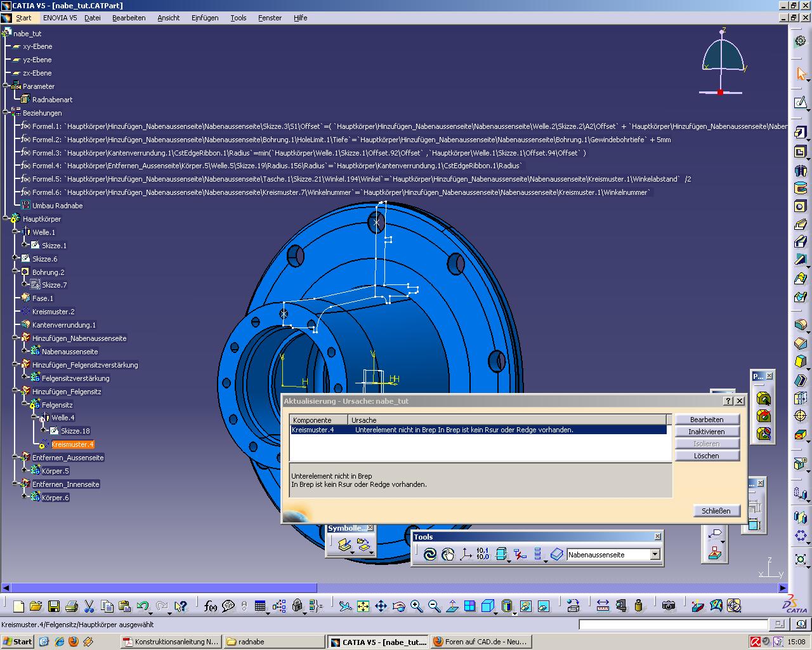This screenshot has width=812, height=650.
Task: Select the xy-Ebene plane in tree
Action: pos(37,46)
